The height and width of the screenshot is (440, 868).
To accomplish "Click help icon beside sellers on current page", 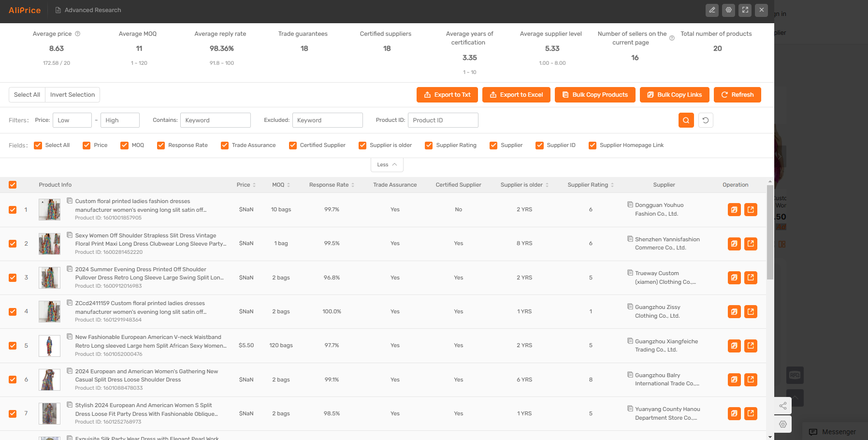I will pyautogui.click(x=671, y=38).
